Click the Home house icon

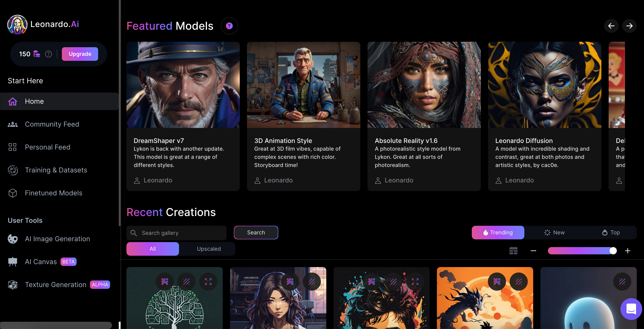click(12, 101)
